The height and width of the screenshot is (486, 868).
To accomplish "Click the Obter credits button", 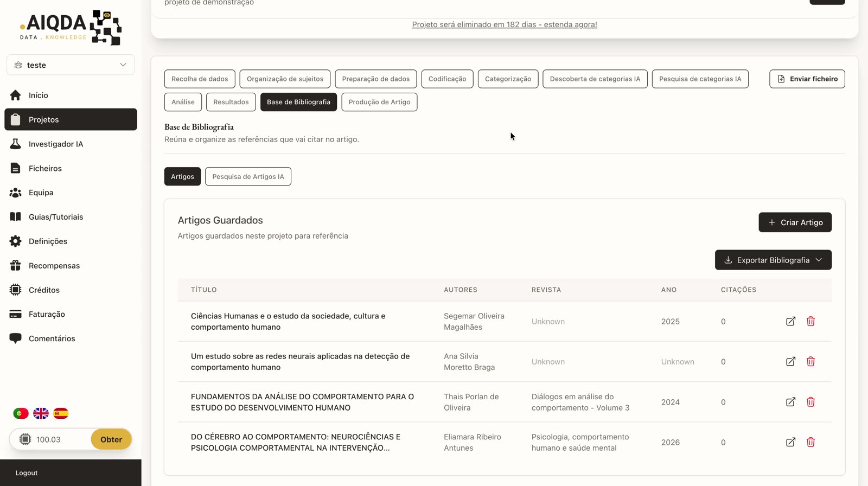I will 111,439.
